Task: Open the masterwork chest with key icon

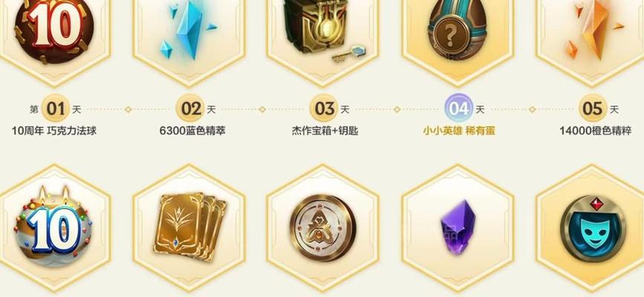Action: coord(323,30)
